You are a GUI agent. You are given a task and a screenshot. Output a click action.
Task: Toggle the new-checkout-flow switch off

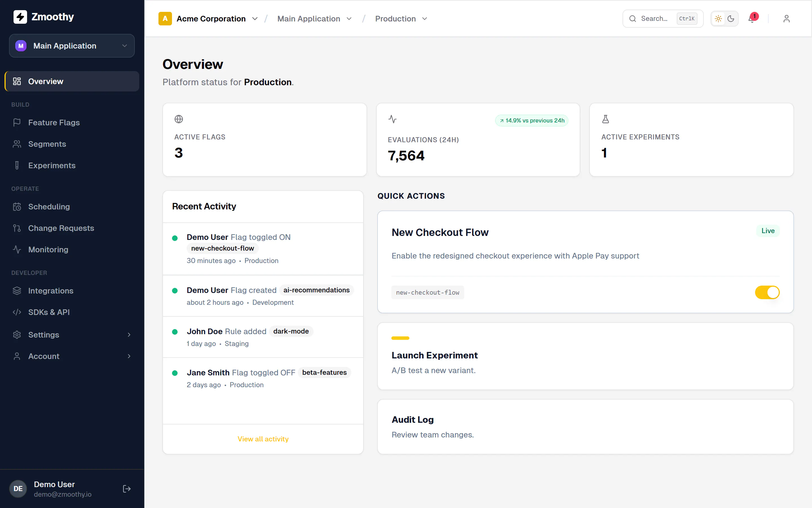[767, 292]
